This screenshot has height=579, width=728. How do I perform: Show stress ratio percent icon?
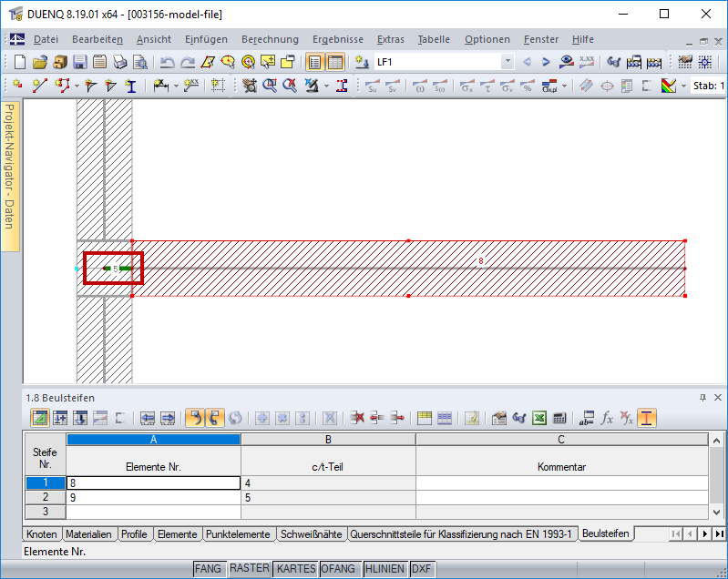(527, 86)
